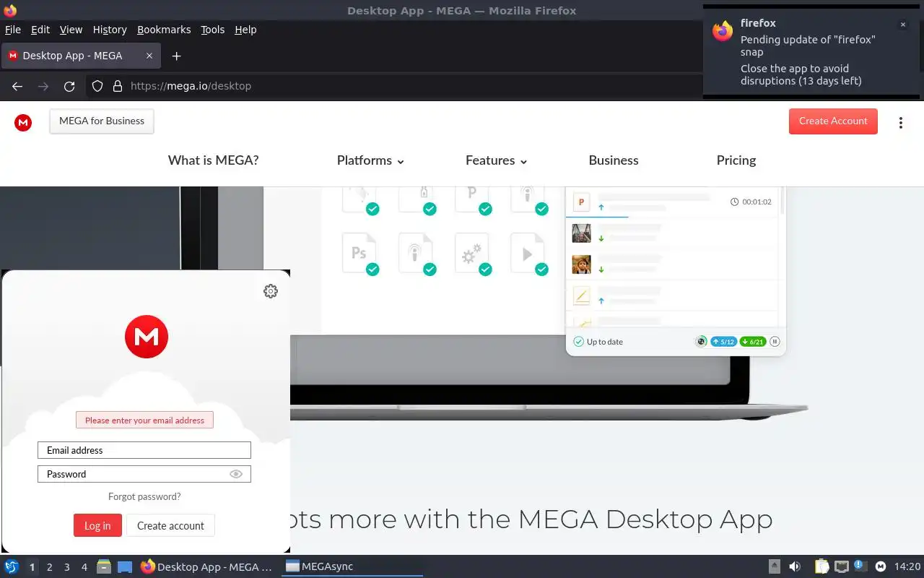Open the application launcher menu
Viewport: 924px width, 578px height.
(12, 566)
